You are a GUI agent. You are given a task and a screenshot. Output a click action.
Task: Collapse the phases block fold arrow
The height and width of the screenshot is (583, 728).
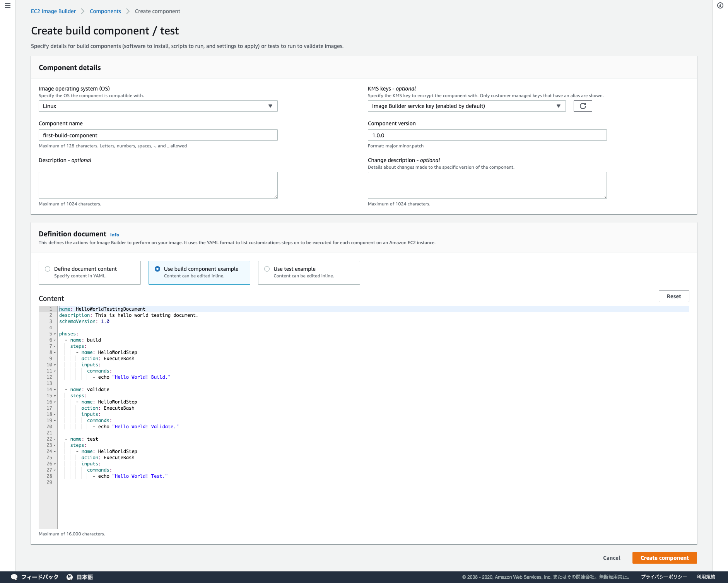click(55, 334)
